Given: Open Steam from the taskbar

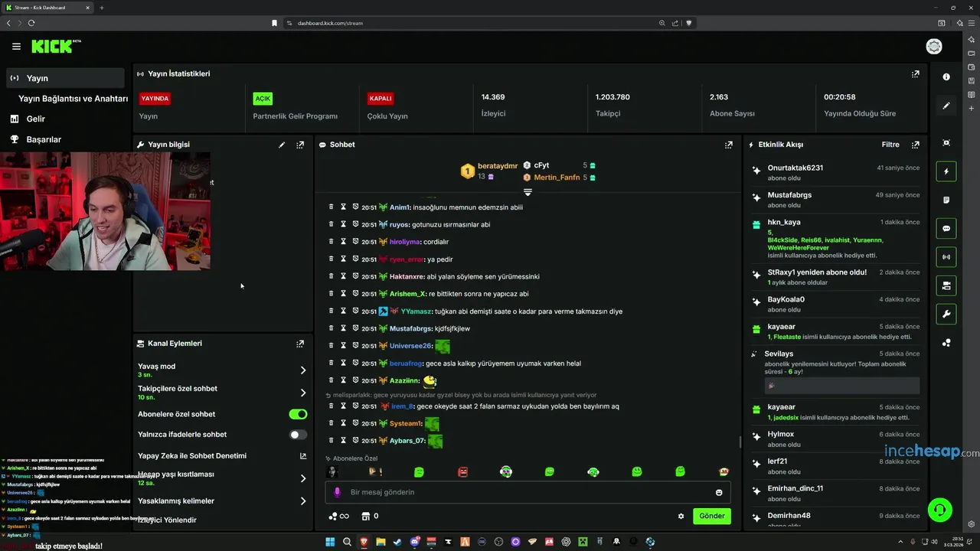Looking at the screenshot, I should click(x=397, y=542).
